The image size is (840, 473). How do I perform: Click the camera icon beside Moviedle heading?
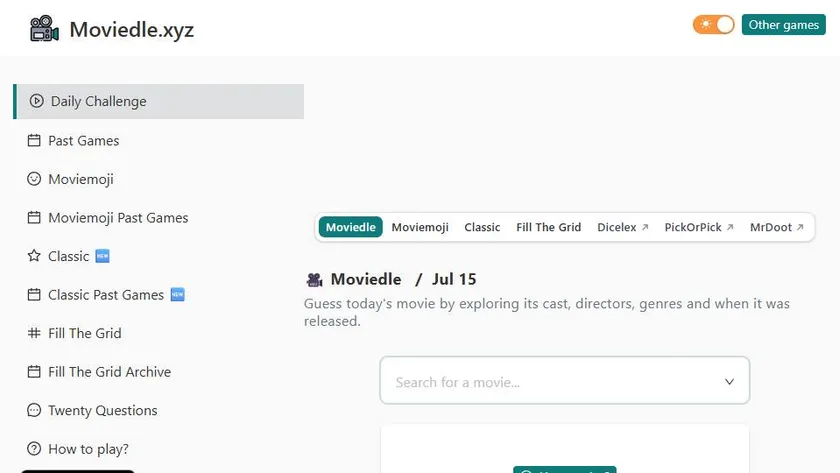[x=314, y=280]
